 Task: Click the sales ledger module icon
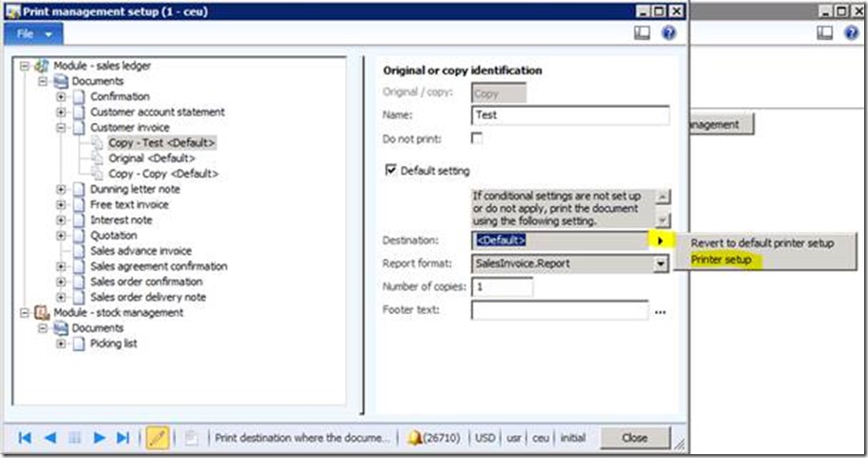(42, 66)
